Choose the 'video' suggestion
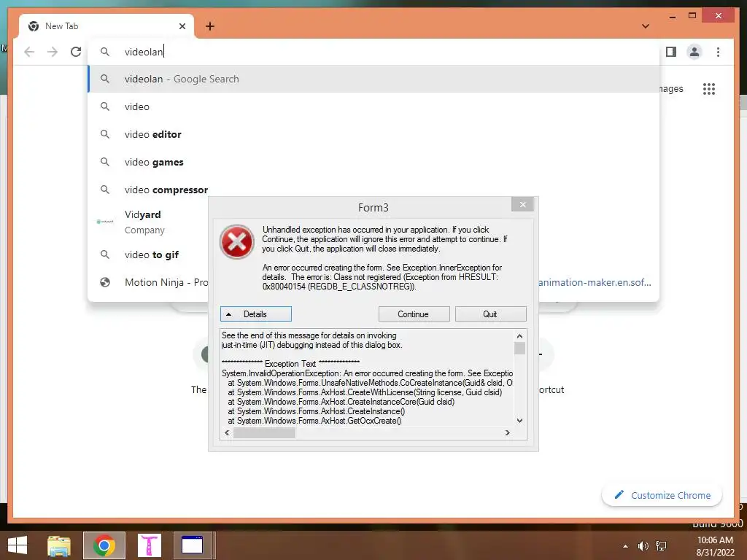Image resolution: width=747 pixels, height=560 pixels. 374,106
